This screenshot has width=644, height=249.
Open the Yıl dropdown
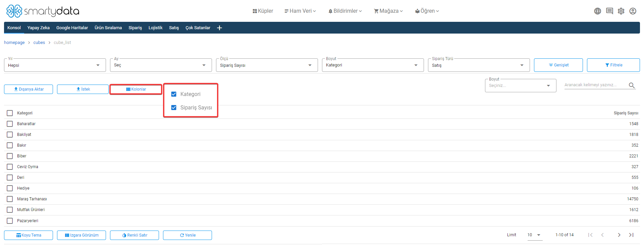click(55, 65)
